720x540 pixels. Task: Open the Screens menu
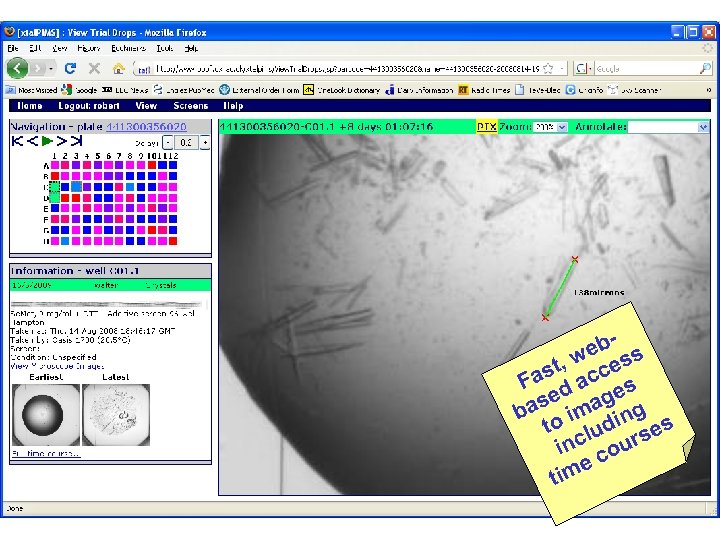(x=191, y=106)
